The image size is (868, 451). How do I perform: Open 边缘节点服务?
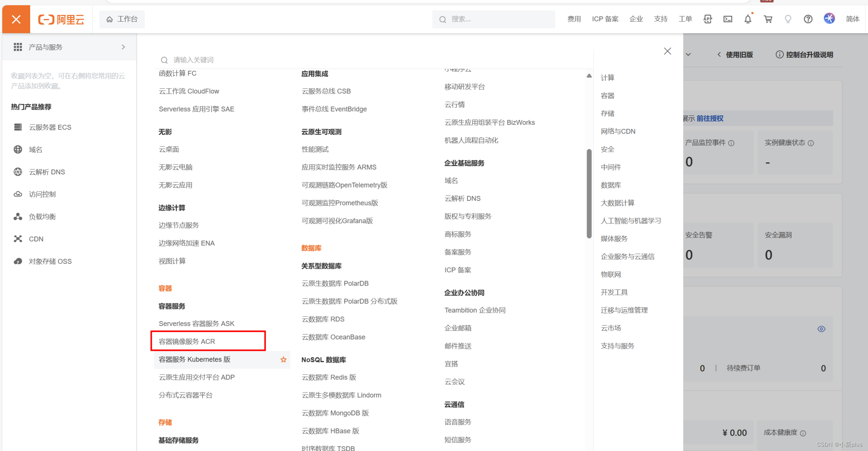(179, 225)
